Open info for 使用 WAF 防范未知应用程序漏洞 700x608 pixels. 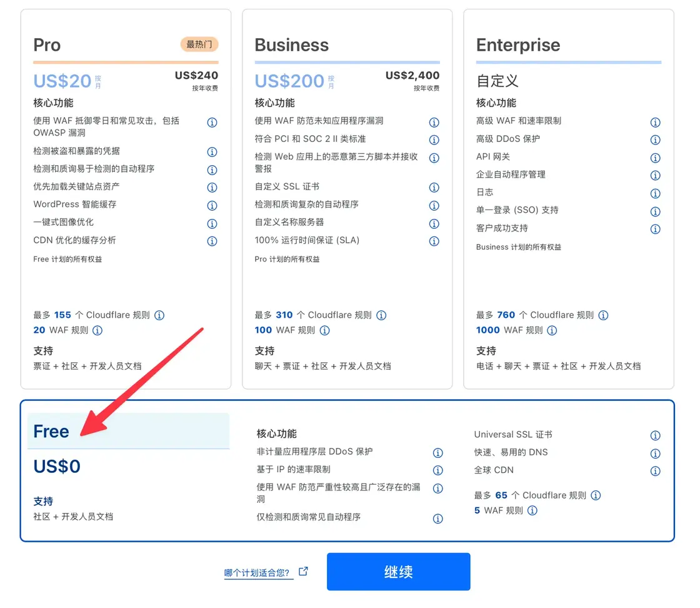coord(434,123)
